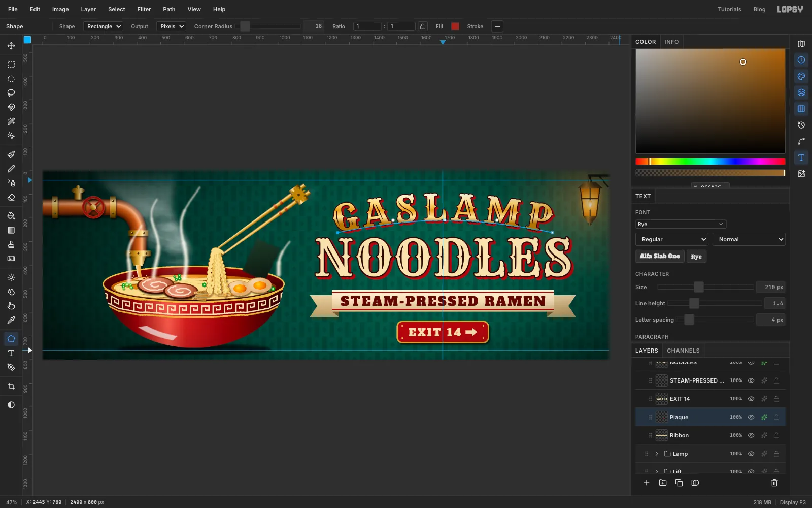
Task: Delete layer with the trash icon
Action: 774,483
